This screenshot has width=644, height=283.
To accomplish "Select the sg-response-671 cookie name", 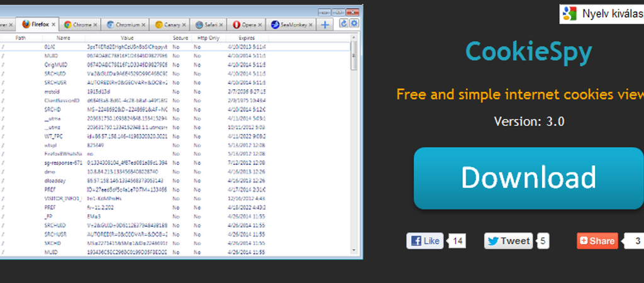I will 64,163.
